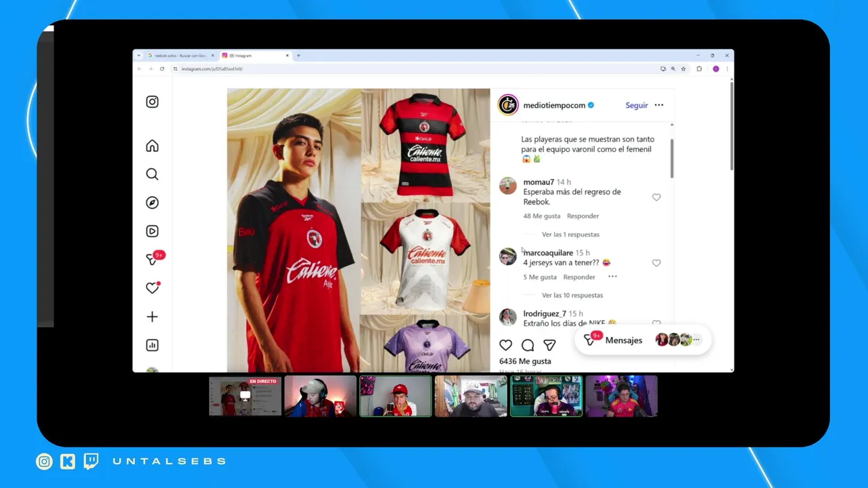Click site info icon in address bar
This screenshot has height=488, width=868.
point(175,68)
